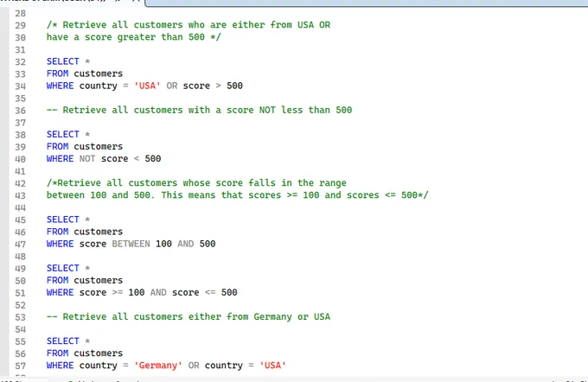Click SELECT keyword on line 49
The width and height of the screenshot is (588, 382).
[62, 268]
